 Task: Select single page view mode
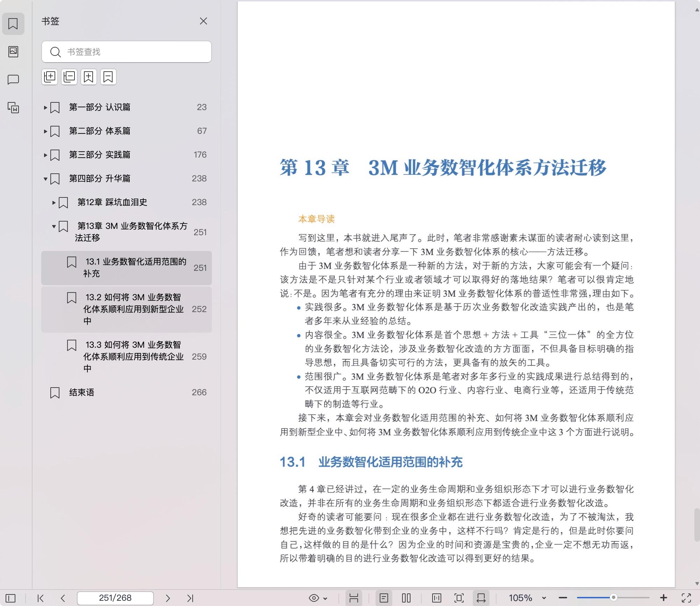click(x=384, y=598)
